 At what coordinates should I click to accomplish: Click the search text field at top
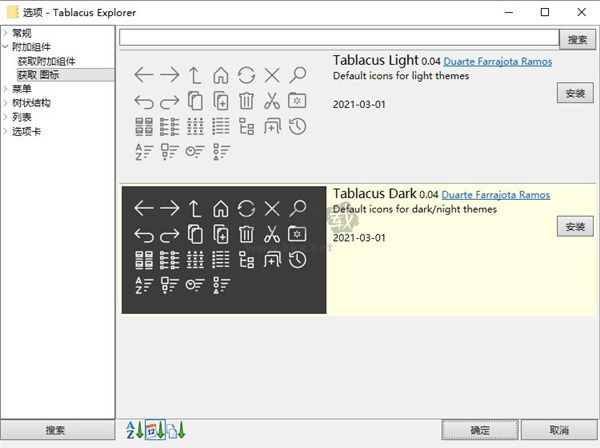[x=338, y=38]
